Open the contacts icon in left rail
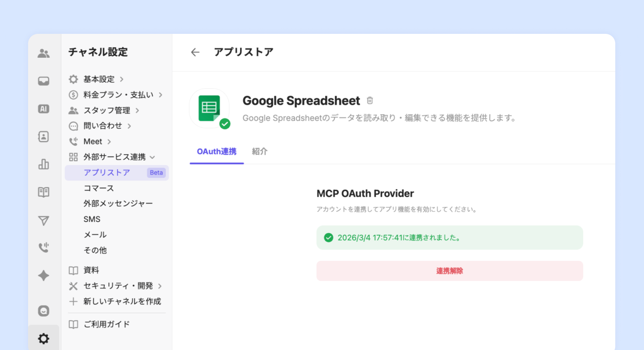The height and width of the screenshot is (350, 644). coord(43,137)
